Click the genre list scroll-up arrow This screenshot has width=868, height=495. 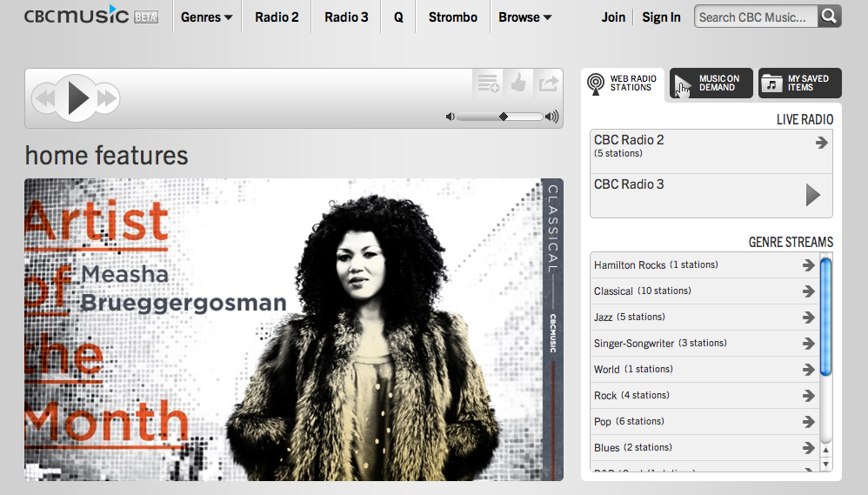point(826,451)
